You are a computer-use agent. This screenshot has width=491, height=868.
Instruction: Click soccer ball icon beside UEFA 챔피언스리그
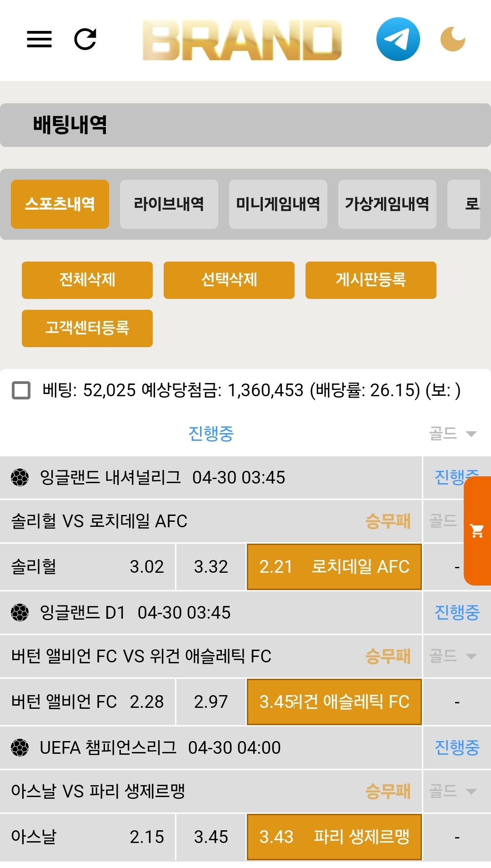click(20, 747)
